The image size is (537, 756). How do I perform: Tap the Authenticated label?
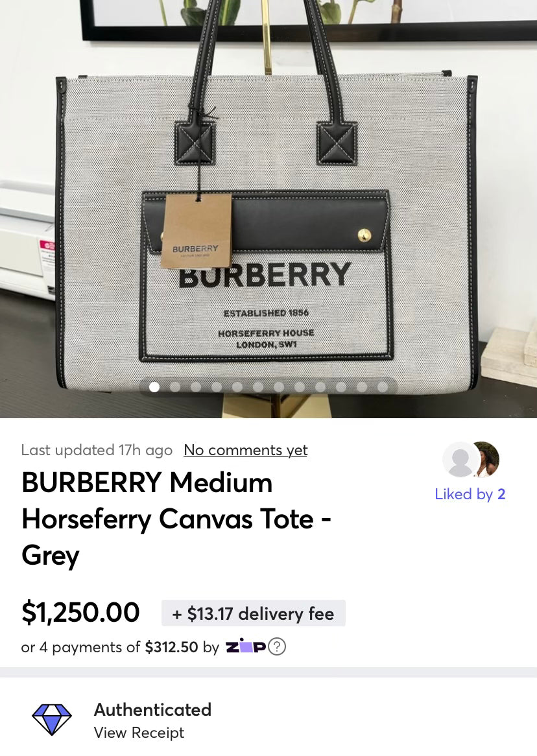pyautogui.click(x=152, y=710)
